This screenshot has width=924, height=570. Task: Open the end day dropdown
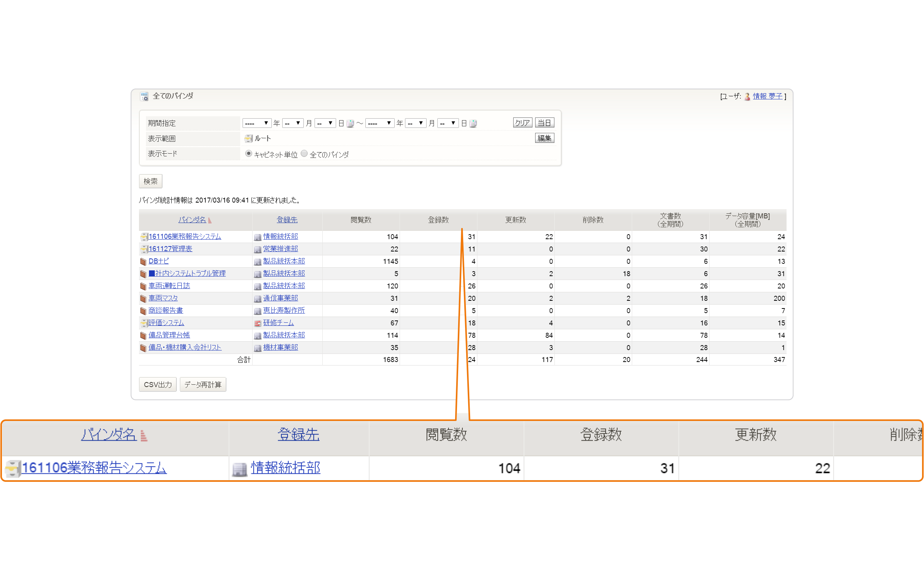coord(448,123)
